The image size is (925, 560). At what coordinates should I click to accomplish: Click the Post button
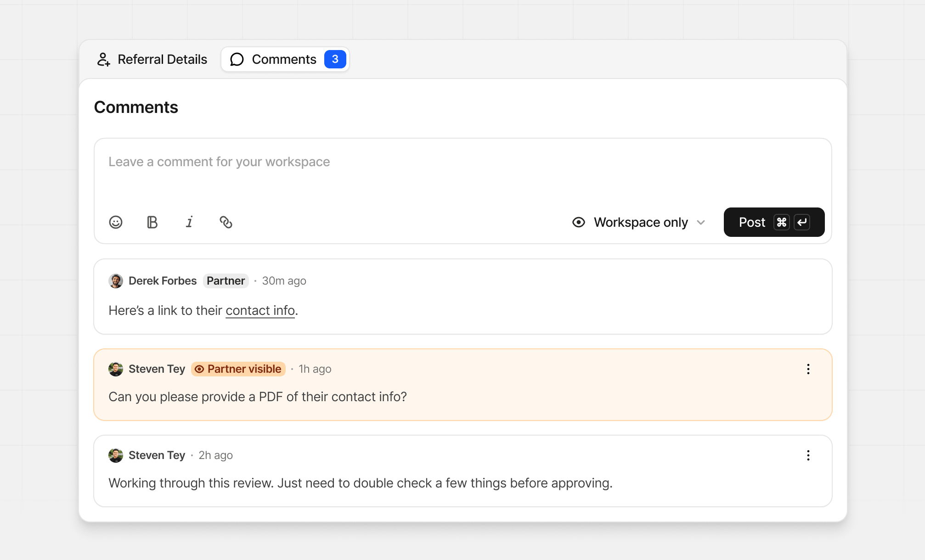(x=774, y=222)
